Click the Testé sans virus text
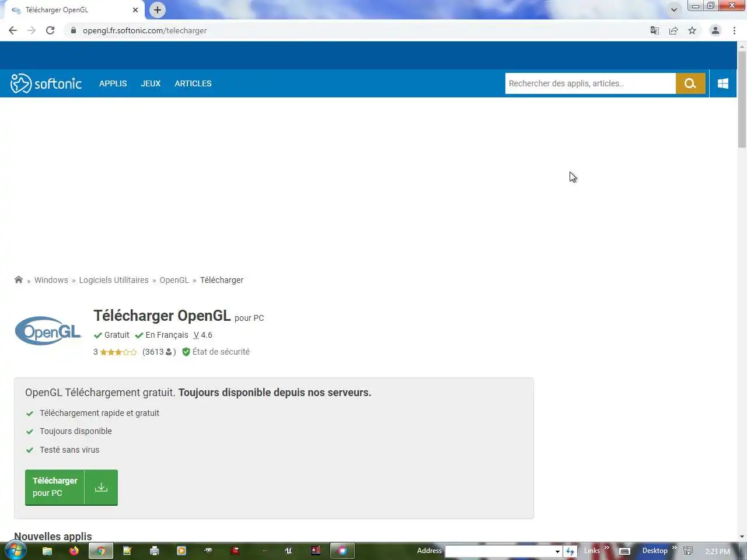The width and height of the screenshot is (747, 560). (69, 450)
